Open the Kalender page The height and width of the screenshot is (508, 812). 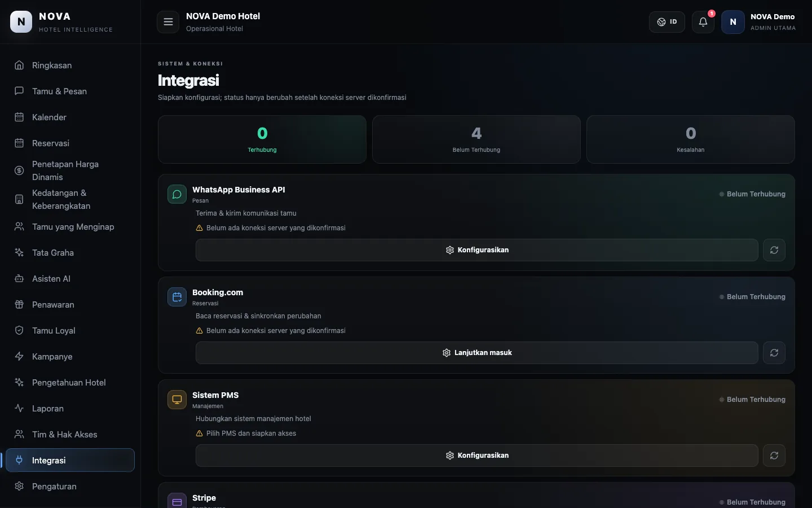pyautogui.click(x=70, y=117)
